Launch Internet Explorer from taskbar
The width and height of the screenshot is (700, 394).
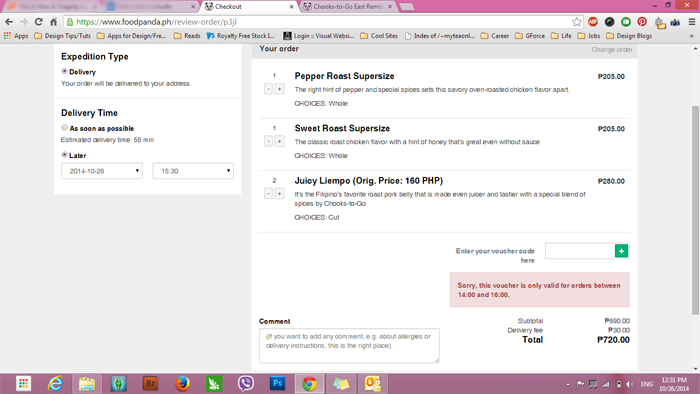(x=55, y=383)
